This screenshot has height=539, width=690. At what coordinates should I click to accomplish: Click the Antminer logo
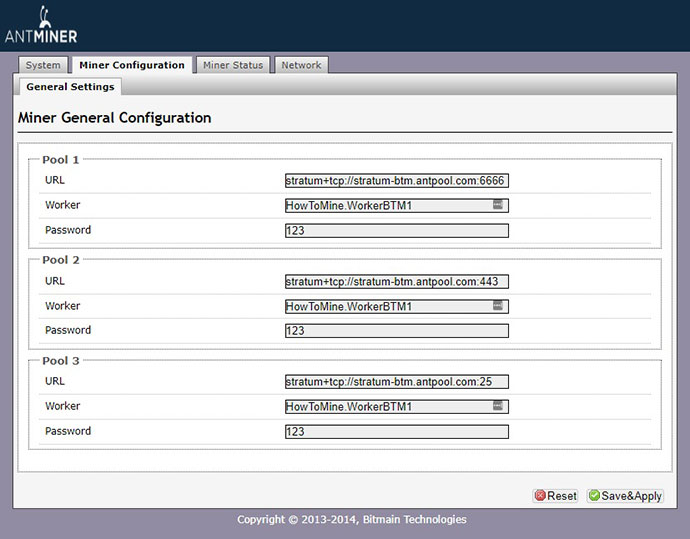41,25
